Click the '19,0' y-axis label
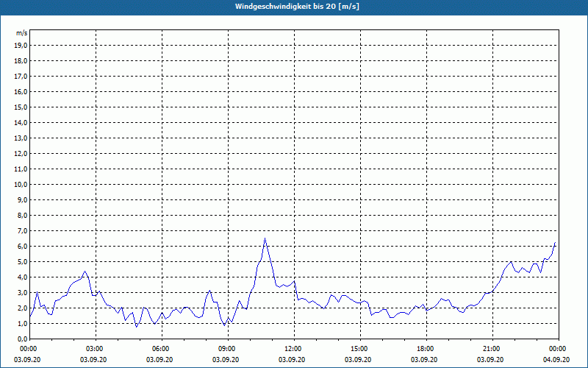Image resolution: width=588 pixels, height=368 pixels. point(21,46)
